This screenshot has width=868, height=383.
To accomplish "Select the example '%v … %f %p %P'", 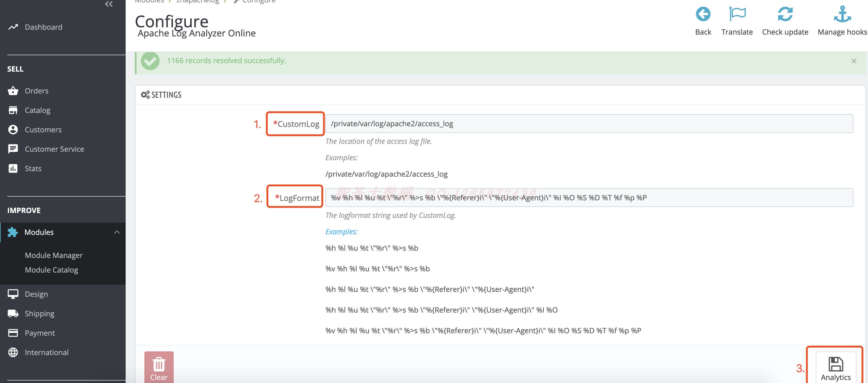I will (x=483, y=331).
